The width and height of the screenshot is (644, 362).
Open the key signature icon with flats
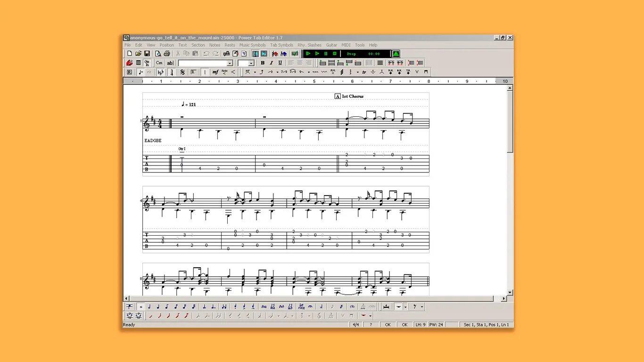point(160,72)
